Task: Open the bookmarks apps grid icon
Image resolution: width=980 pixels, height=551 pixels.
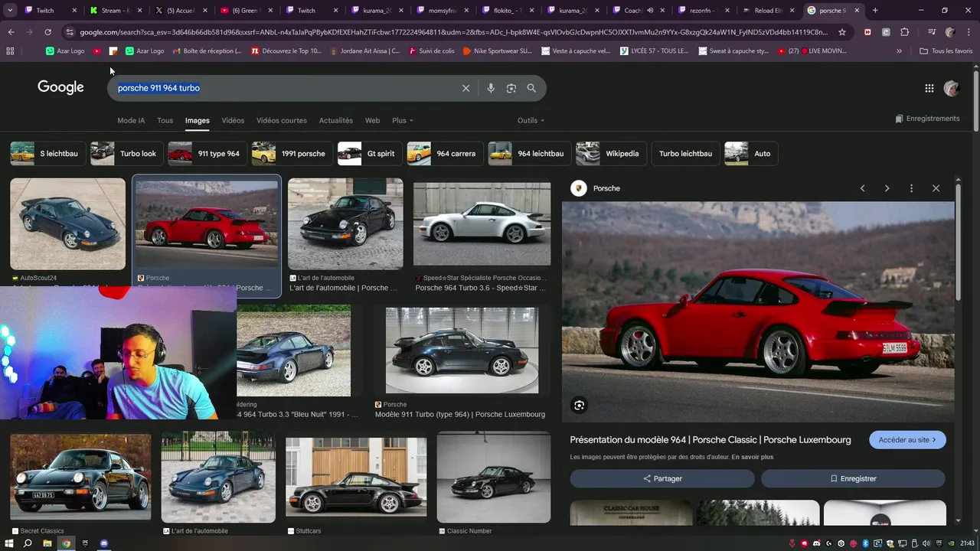Action: 10,51
